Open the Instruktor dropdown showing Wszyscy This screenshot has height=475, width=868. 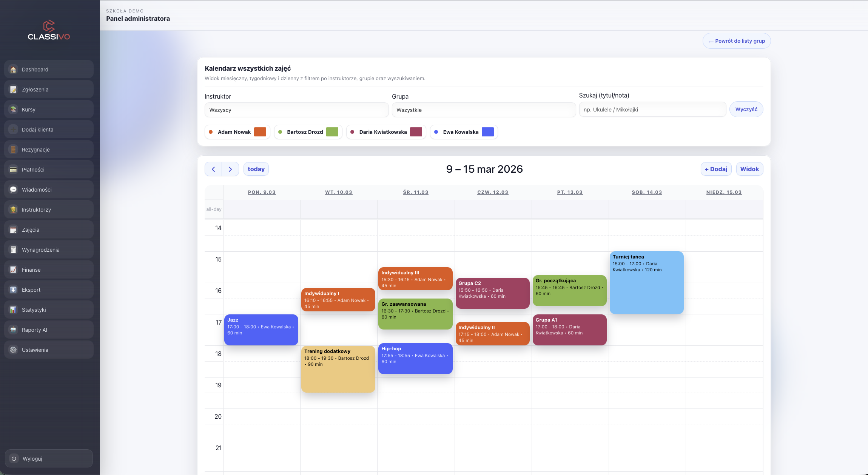[x=296, y=110]
